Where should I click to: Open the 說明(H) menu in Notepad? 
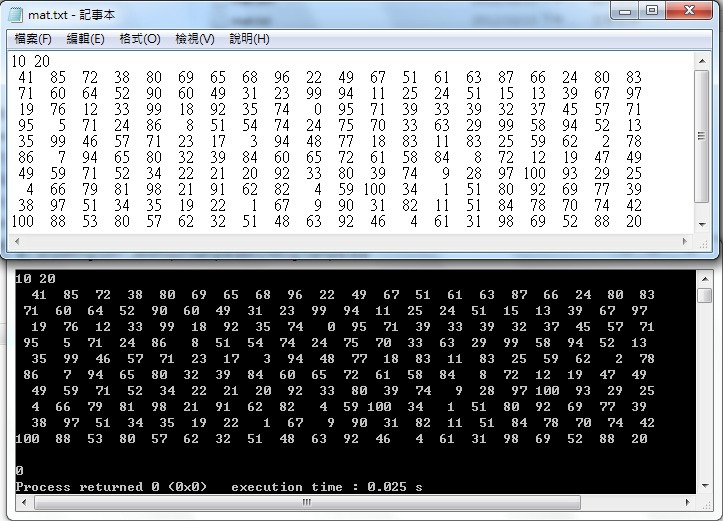click(249, 39)
